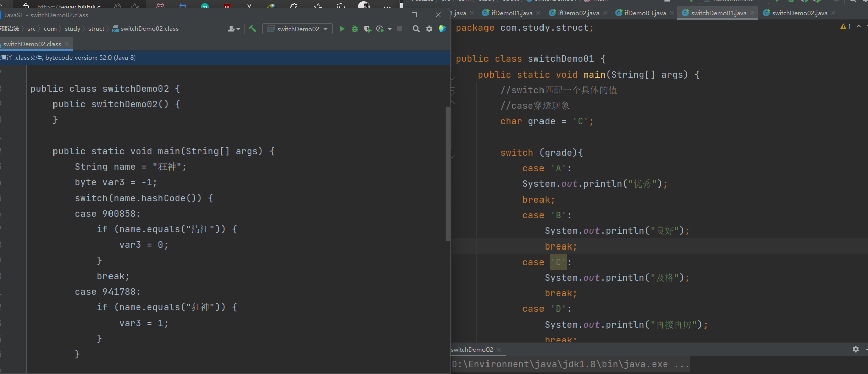The image size is (868, 374).
Task: Switch to the switchDemo02.java tab
Action: point(799,13)
